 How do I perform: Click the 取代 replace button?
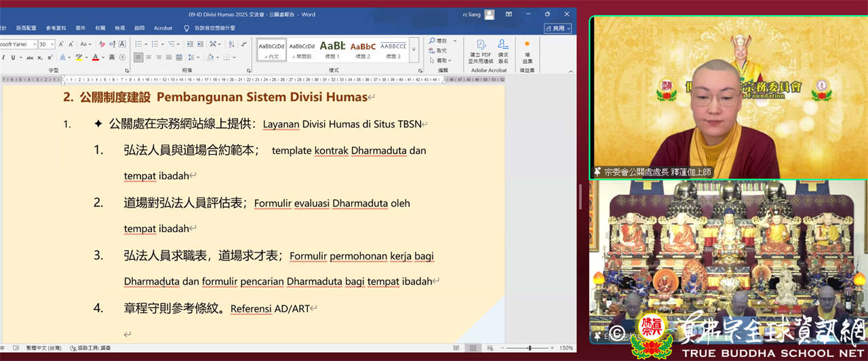(441, 50)
